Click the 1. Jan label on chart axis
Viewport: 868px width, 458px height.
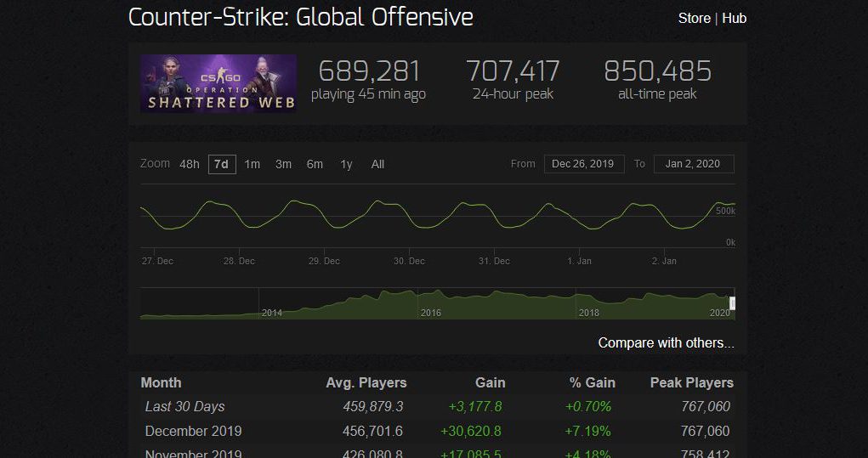pyautogui.click(x=579, y=261)
